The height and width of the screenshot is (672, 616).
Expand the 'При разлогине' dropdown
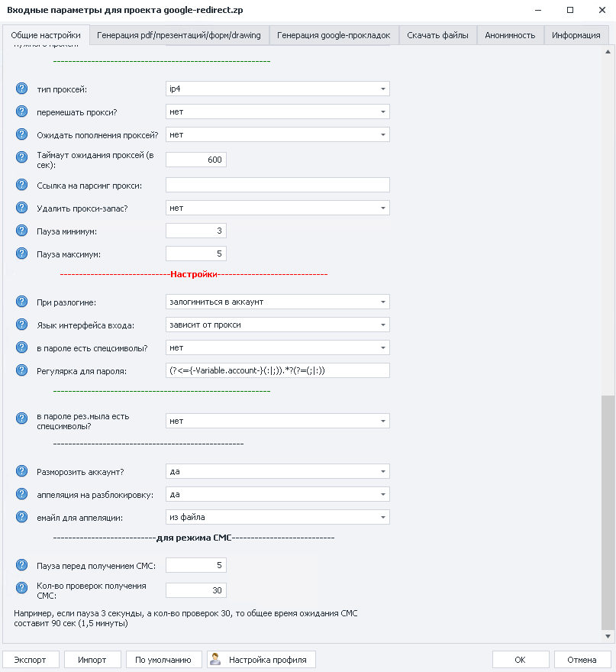[x=278, y=302]
